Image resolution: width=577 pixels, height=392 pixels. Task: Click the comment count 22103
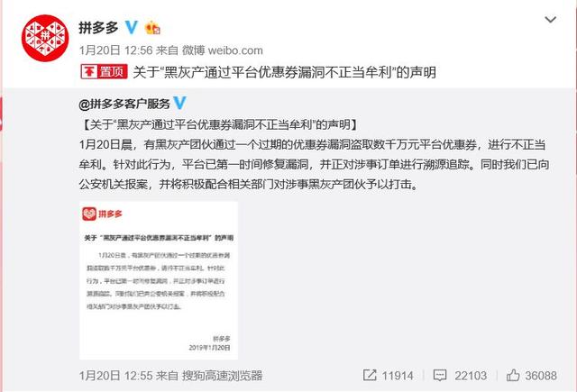(471, 376)
